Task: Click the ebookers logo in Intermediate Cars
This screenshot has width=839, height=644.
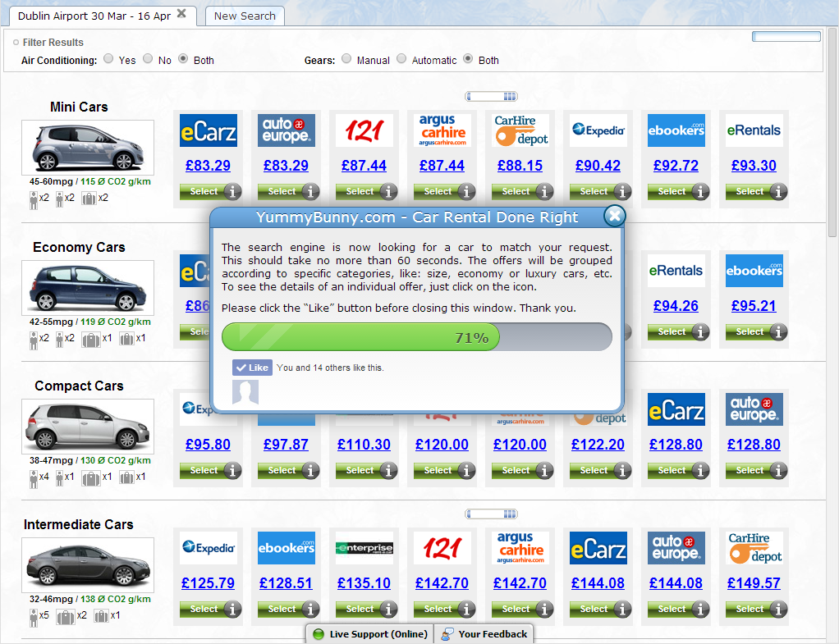Action: [x=287, y=548]
